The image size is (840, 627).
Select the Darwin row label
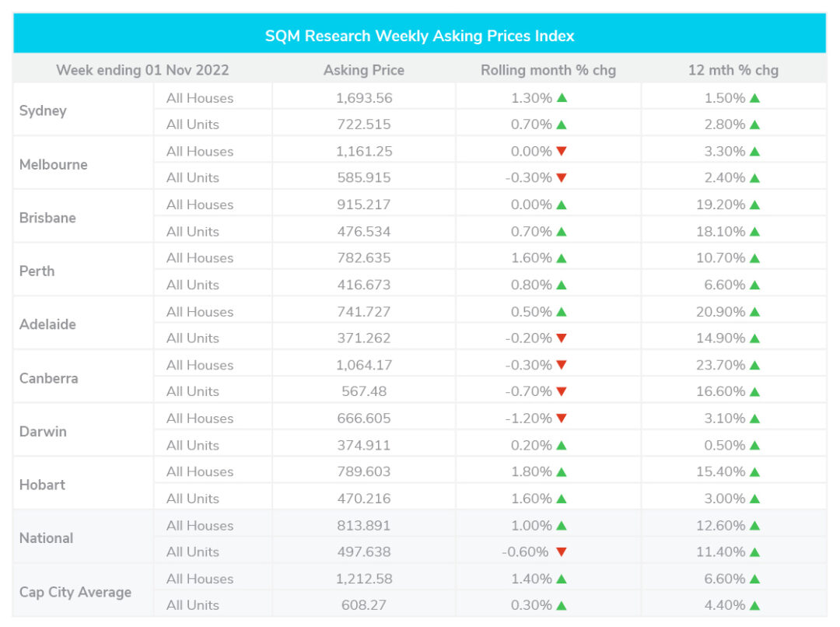[x=43, y=432]
